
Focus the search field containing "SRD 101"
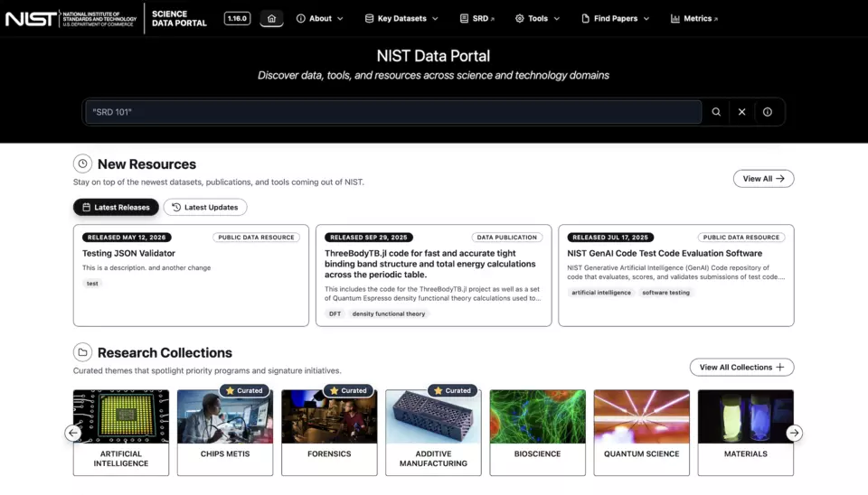click(x=393, y=112)
